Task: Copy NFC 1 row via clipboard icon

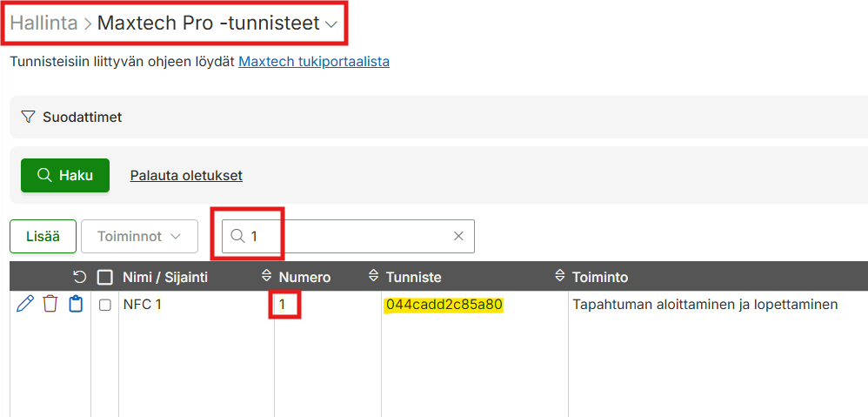Action: [76, 304]
